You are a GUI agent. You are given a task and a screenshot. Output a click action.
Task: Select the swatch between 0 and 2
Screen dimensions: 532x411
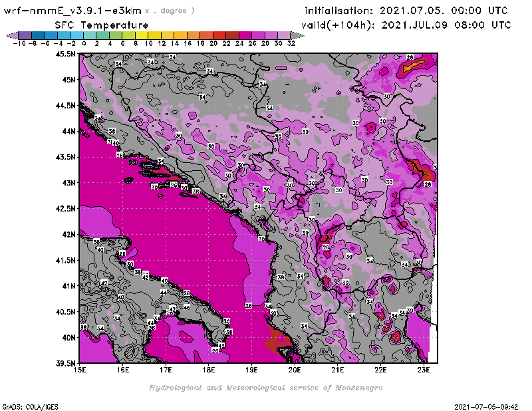(90, 35)
